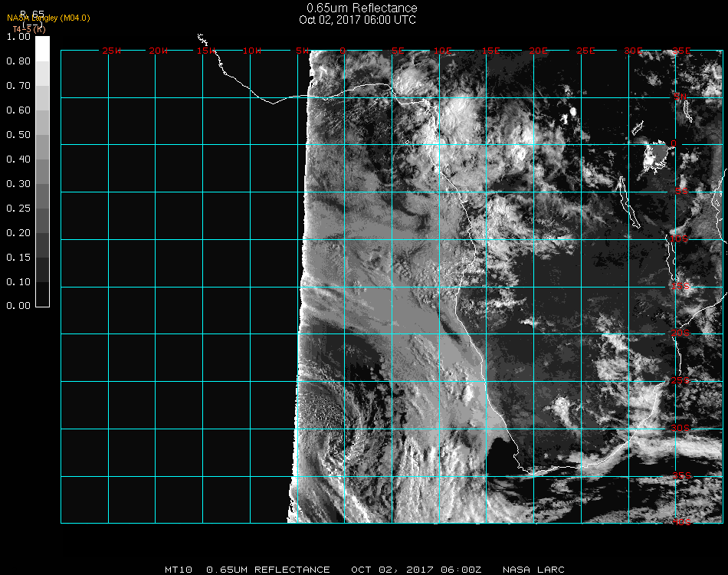Click the 'T4-5 (K)' label above colorbar
The width and height of the screenshot is (728, 575).
(29, 29)
